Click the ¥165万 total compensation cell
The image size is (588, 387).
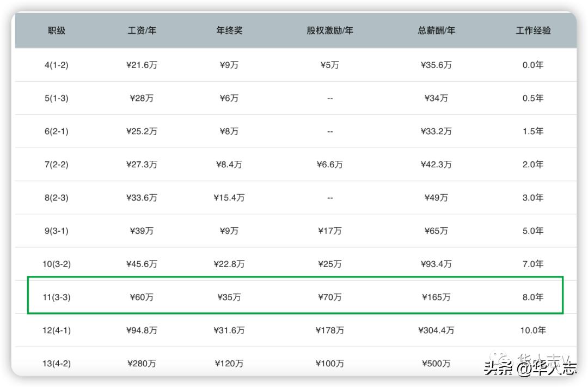(x=437, y=297)
